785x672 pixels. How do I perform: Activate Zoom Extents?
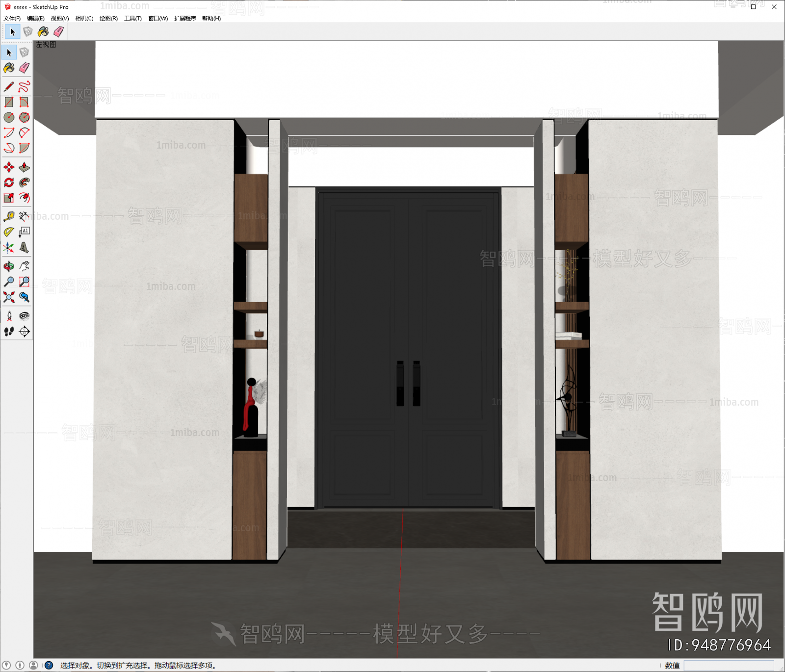(8, 298)
